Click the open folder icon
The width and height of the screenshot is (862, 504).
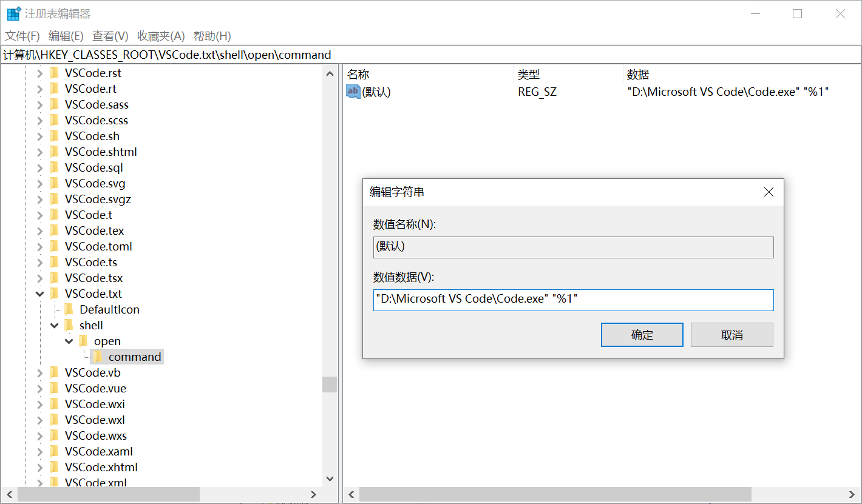click(83, 341)
